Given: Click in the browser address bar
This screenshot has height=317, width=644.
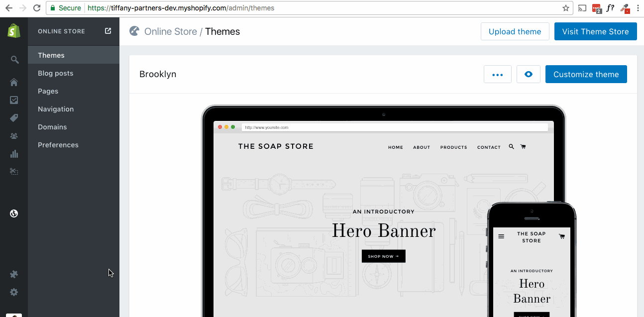Looking at the screenshot, I should 249,8.
